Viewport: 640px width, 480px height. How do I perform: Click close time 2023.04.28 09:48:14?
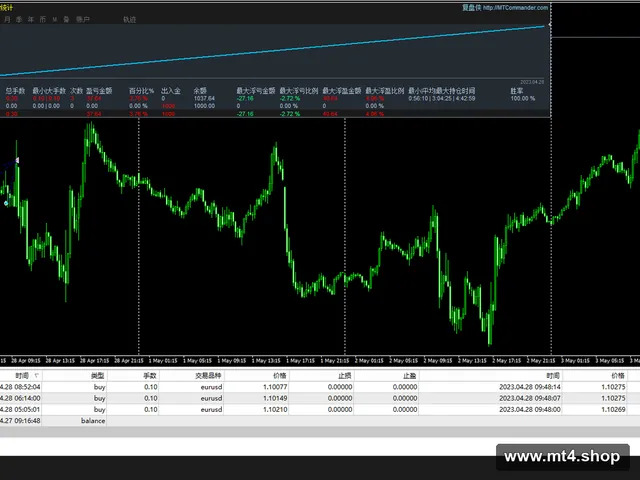pos(530,387)
